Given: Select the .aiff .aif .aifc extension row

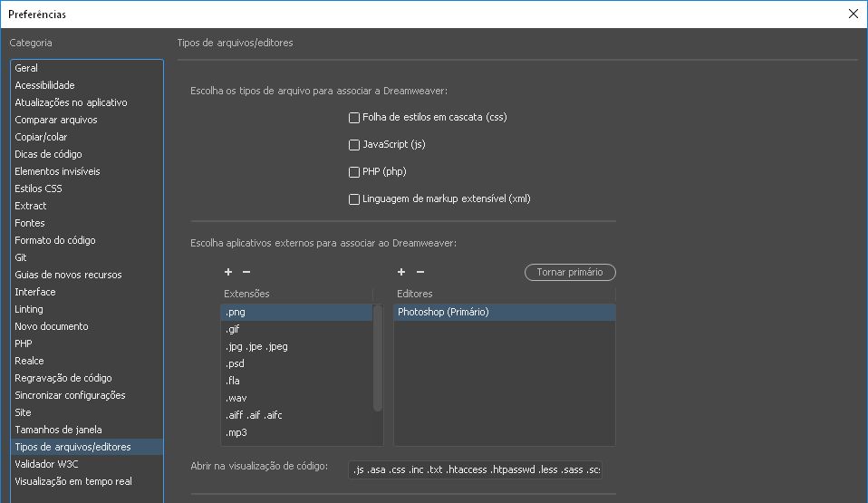Looking at the screenshot, I should coord(296,415).
